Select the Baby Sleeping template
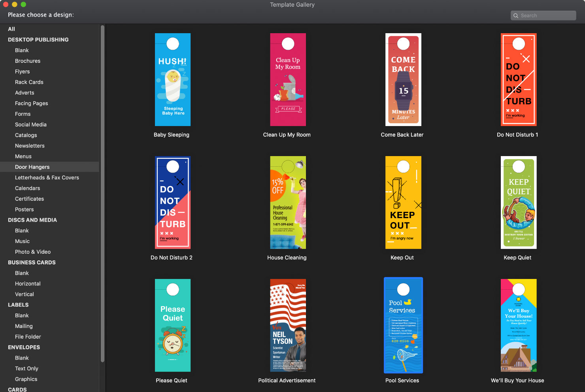Viewport: 585px width, 392px height. pos(172,79)
